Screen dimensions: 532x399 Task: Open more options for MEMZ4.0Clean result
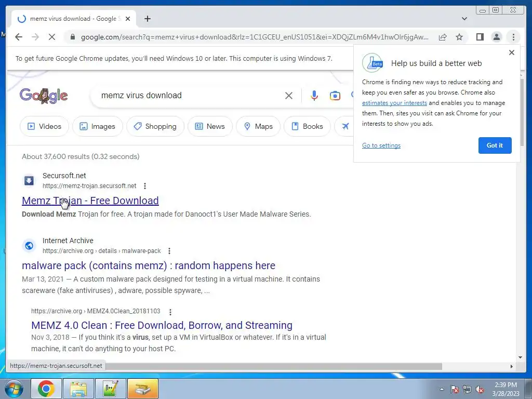click(170, 312)
